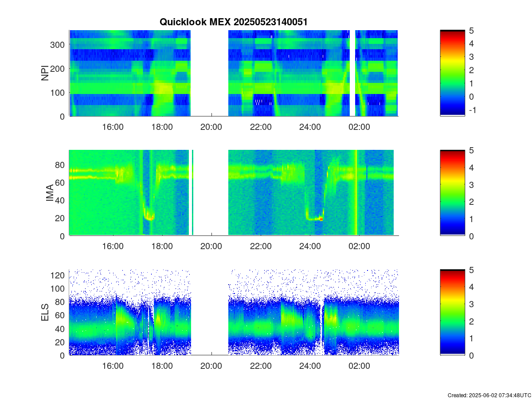The width and height of the screenshot is (532, 399).
Task: Click the 1 label on ELS colorbar
Action: click(x=472, y=338)
